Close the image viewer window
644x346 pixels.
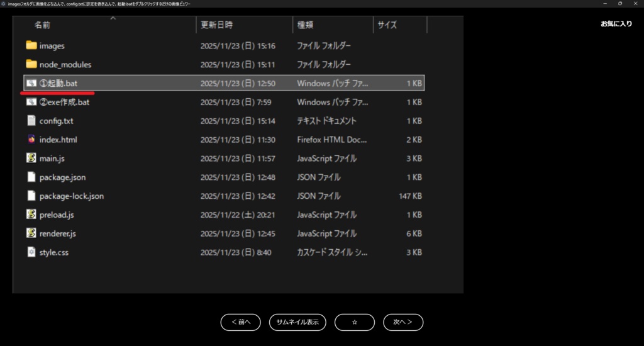(x=635, y=4)
